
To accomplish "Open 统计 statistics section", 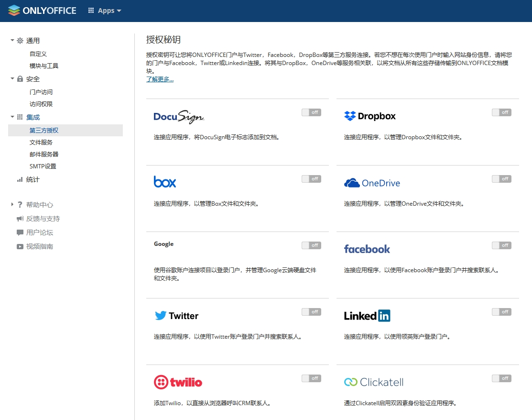I will pos(33,180).
